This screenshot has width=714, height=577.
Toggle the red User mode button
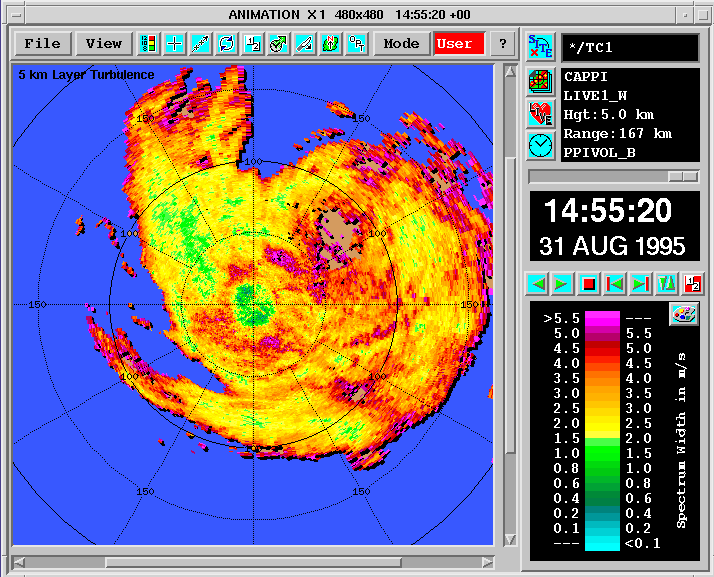[459, 44]
